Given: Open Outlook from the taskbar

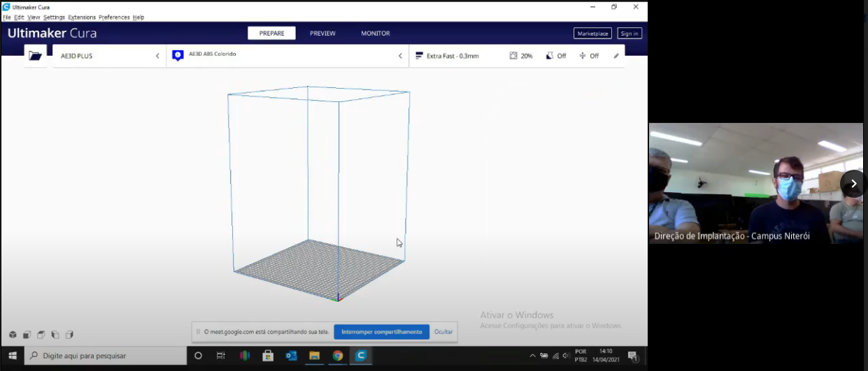Looking at the screenshot, I should [291, 356].
